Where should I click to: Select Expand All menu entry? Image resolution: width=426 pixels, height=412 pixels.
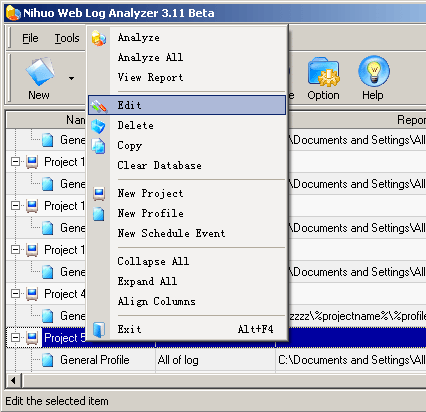click(x=187, y=281)
